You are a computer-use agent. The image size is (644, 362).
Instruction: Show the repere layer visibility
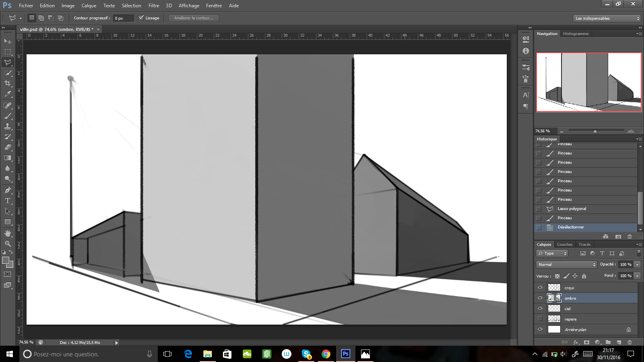[x=540, y=319]
